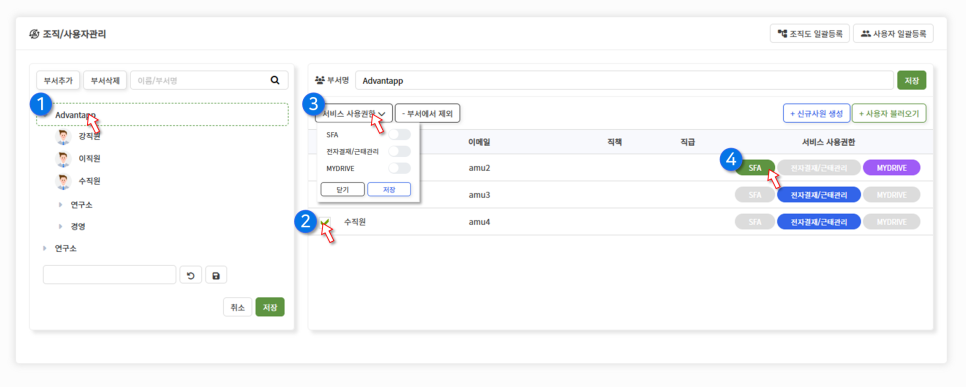Click the 부서에서 제외 button

[x=428, y=113]
